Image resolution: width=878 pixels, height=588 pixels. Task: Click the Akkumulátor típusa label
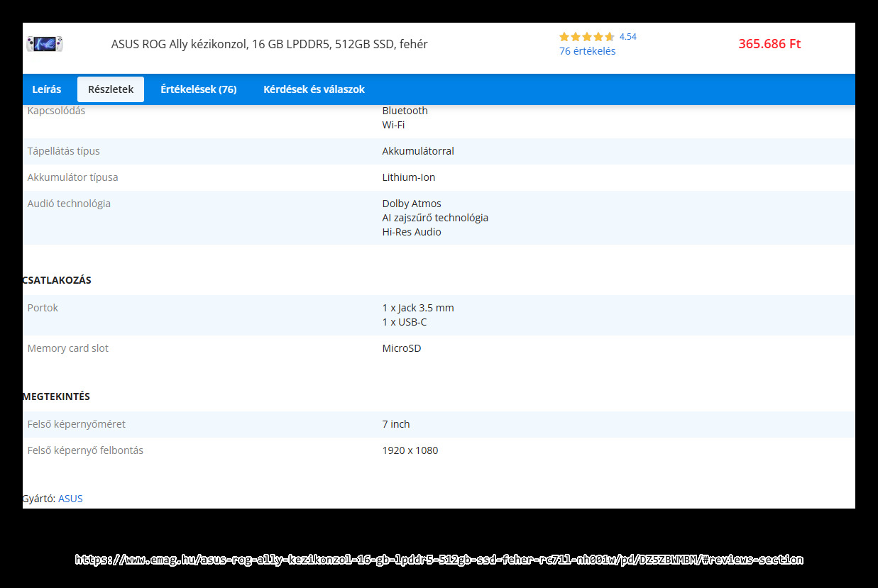pyautogui.click(x=73, y=177)
